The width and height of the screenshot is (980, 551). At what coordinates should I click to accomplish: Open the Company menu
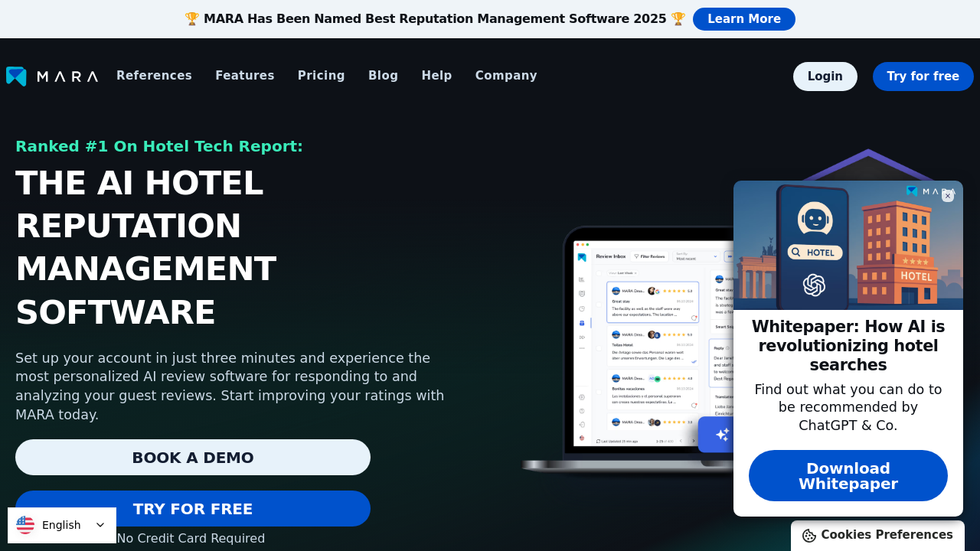point(506,76)
